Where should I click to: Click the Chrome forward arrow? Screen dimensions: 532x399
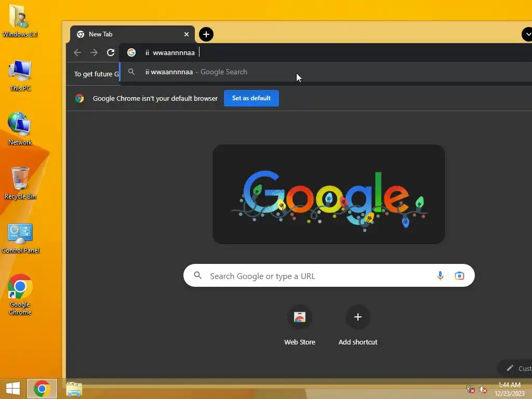coord(94,52)
